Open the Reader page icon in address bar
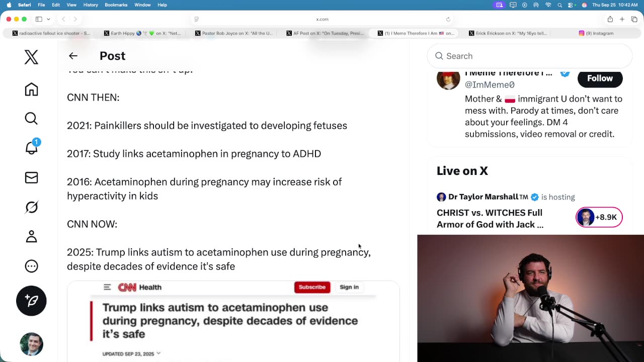 click(x=196, y=19)
